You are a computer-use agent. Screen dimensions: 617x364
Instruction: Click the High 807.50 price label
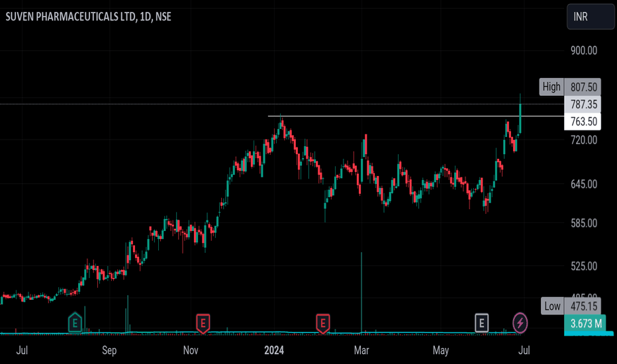pos(570,87)
